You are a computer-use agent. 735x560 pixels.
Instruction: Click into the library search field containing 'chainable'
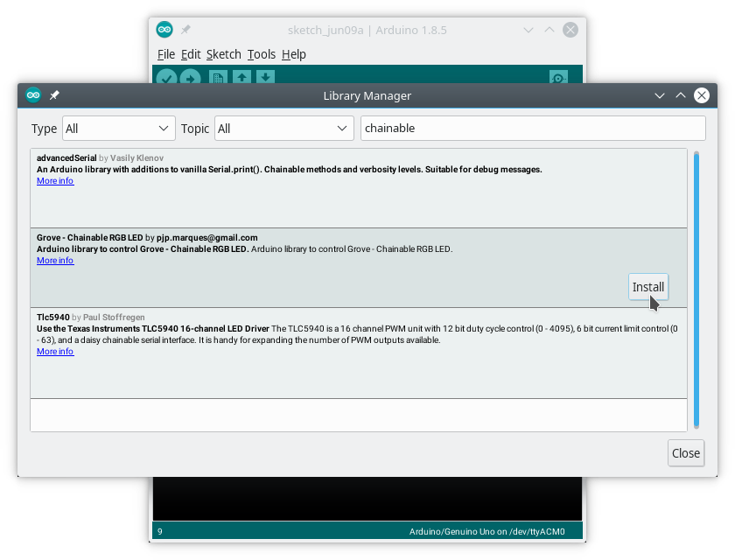coord(533,129)
